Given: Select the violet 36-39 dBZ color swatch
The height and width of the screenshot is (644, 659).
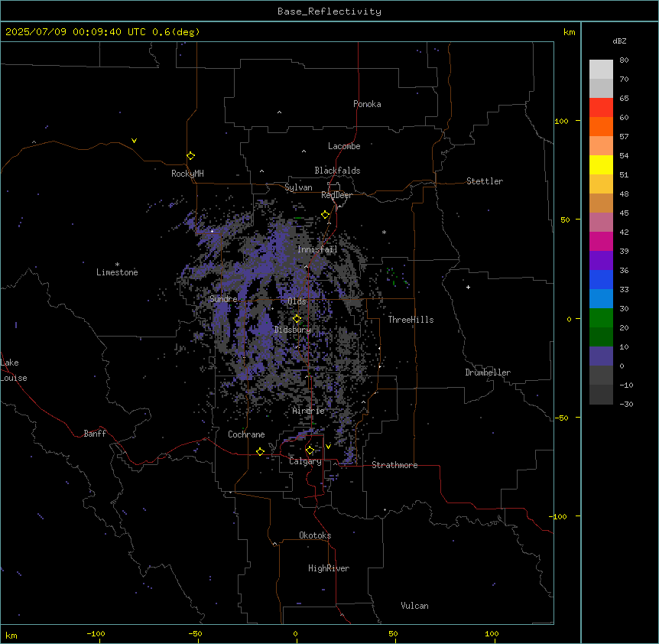Looking at the screenshot, I should (601, 261).
